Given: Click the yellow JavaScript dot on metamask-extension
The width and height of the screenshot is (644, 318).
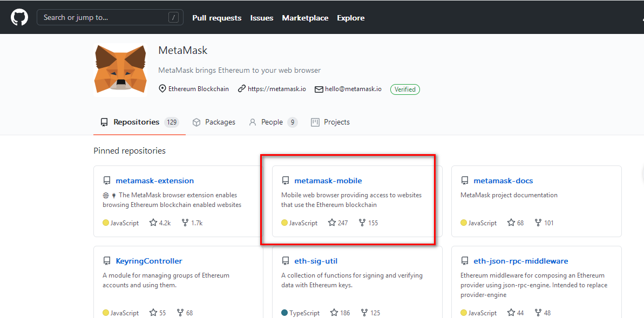Looking at the screenshot, I should (x=106, y=223).
